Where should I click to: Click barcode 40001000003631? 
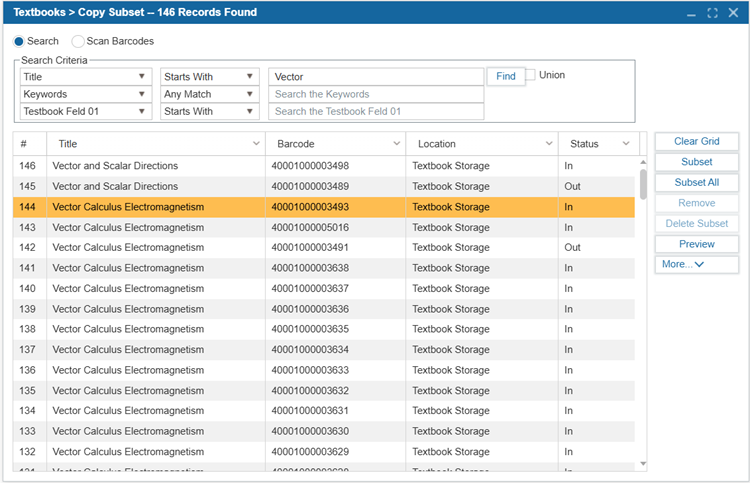tap(310, 411)
